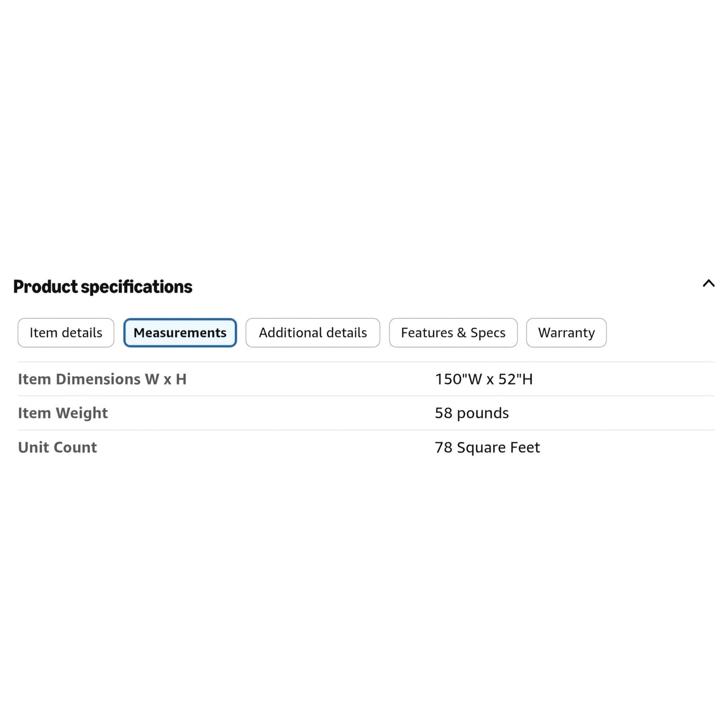This screenshot has width=728, height=728.
Task: Click the Item Weight row label
Action: click(63, 413)
